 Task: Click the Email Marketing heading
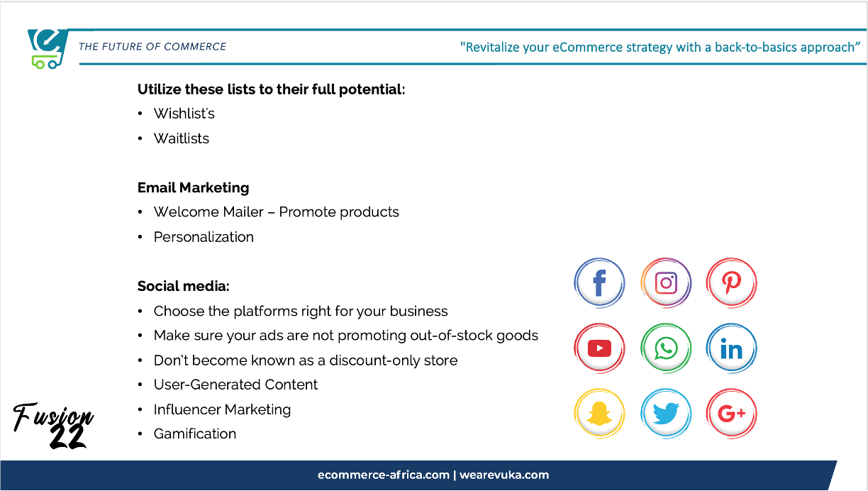click(x=193, y=188)
